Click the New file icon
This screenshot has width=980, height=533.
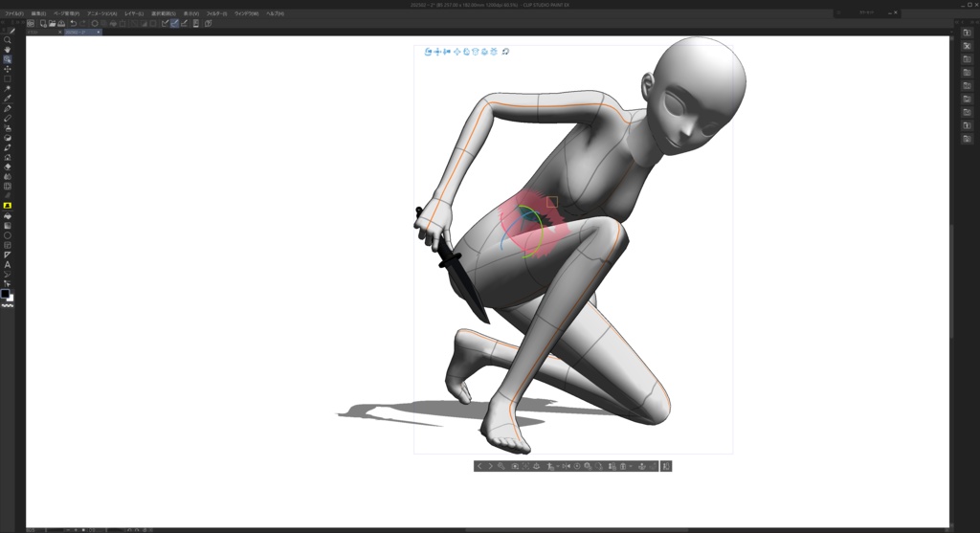tap(43, 23)
